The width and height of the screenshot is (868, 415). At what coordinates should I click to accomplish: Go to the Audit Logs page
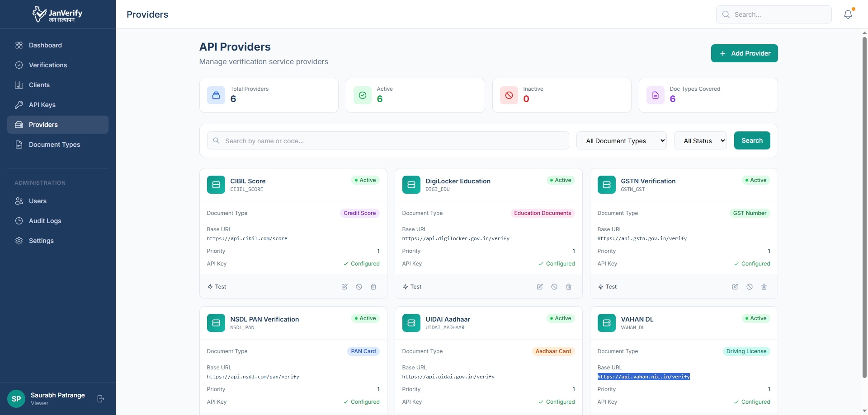pos(45,221)
